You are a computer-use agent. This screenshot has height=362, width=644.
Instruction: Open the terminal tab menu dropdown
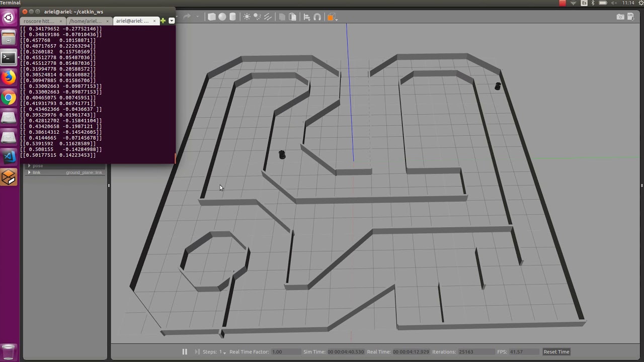pos(172,21)
